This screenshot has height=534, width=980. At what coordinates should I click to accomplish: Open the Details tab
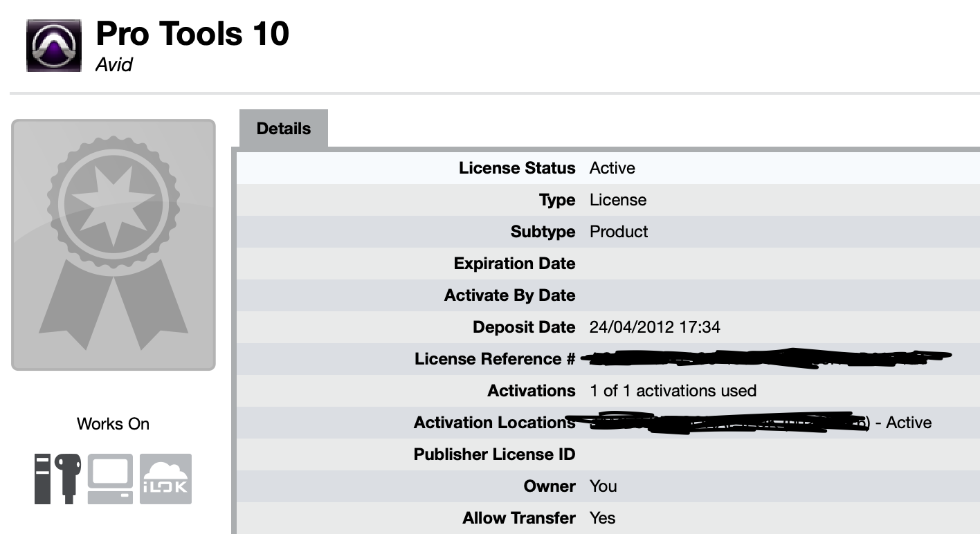[284, 129]
